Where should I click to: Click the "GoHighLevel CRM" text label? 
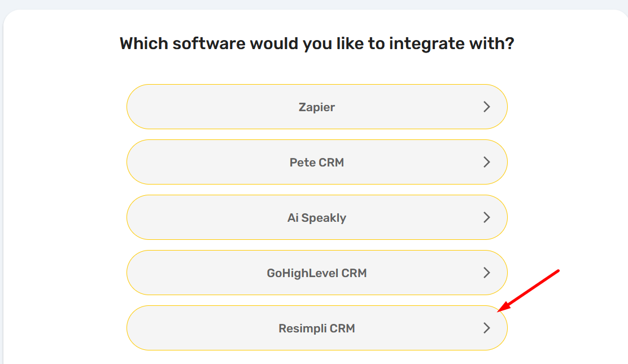coord(317,273)
